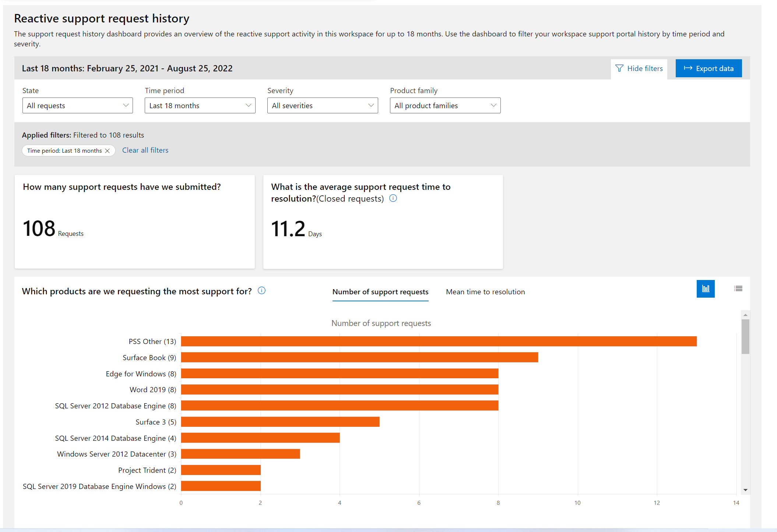Image resolution: width=777 pixels, height=532 pixels.
Task: Click the Word 2019 (8) bar
Action: [340, 390]
